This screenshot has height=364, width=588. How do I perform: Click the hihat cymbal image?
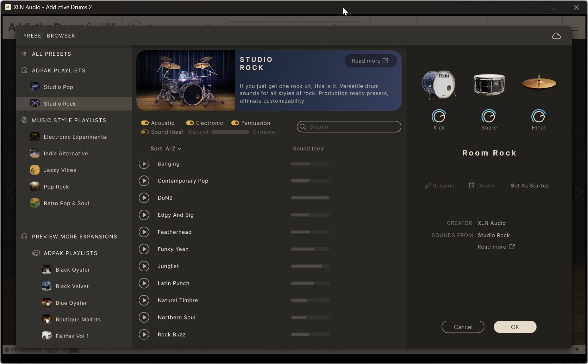(539, 82)
